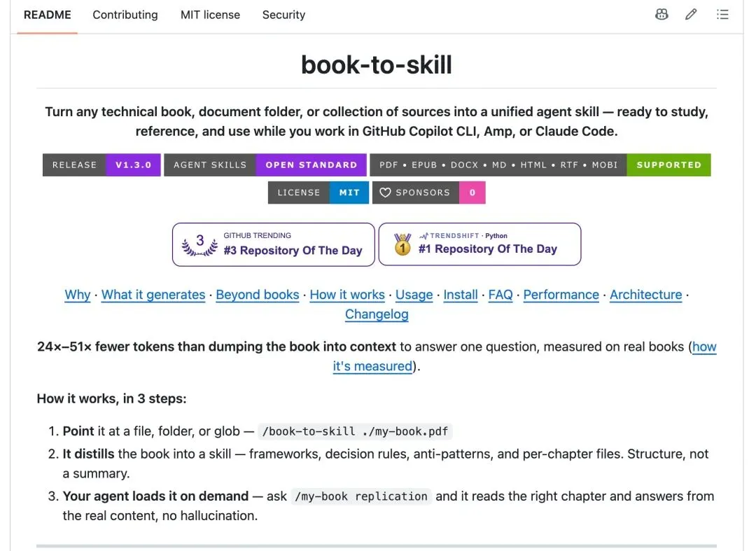The width and height of the screenshot is (756, 551).
Task: Click the gold medal Trendshift icon
Action: (x=402, y=244)
